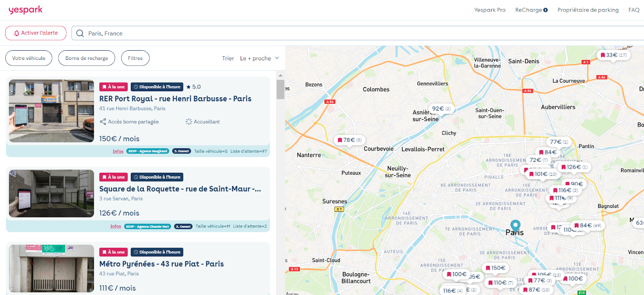Open Votre véhicule filter
The width and height of the screenshot is (644, 295).
(x=29, y=58)
